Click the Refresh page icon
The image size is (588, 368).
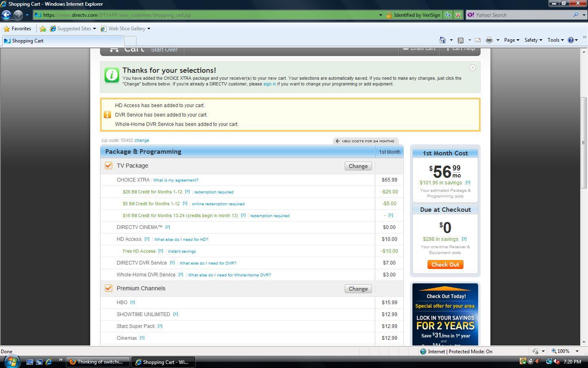(x=448, y=15)
